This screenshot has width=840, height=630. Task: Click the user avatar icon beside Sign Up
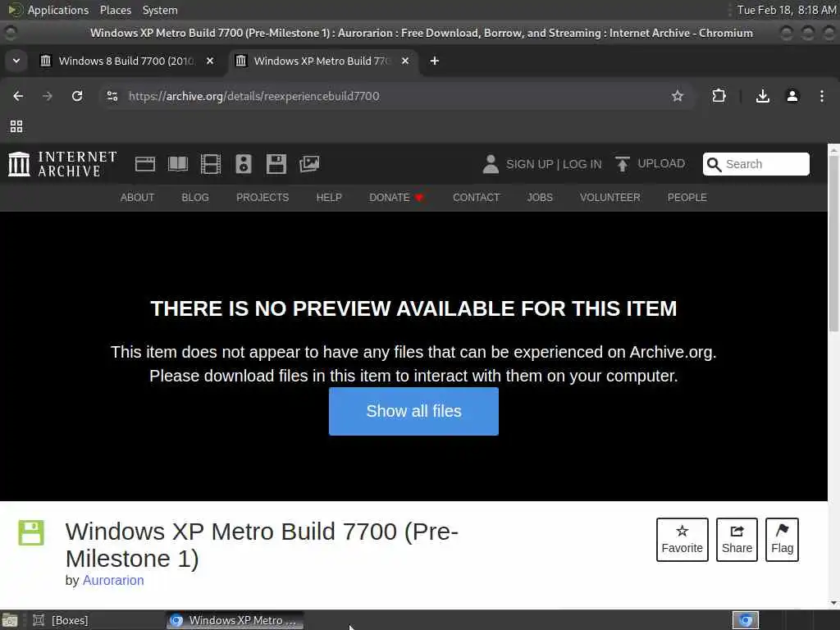point(491,164)
